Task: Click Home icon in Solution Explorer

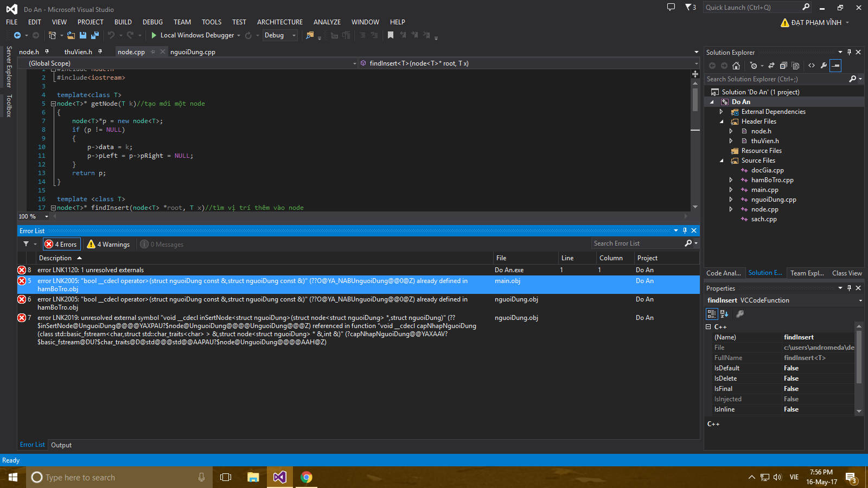Action: coord(736,66)
